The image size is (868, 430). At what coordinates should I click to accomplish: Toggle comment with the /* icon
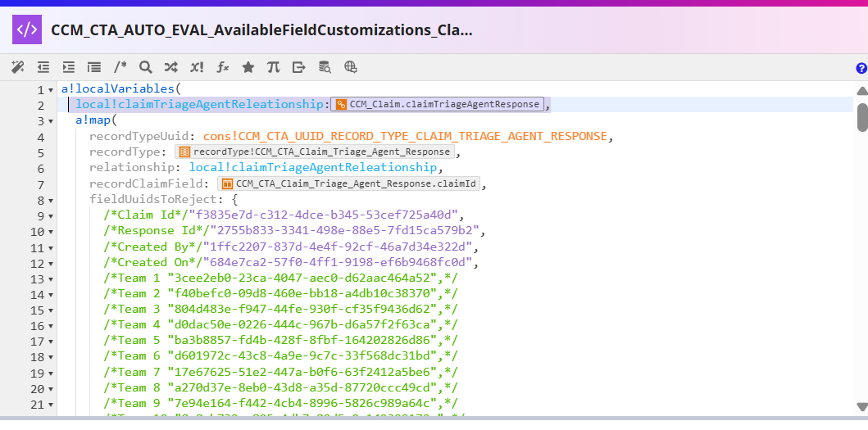(120, 67)
